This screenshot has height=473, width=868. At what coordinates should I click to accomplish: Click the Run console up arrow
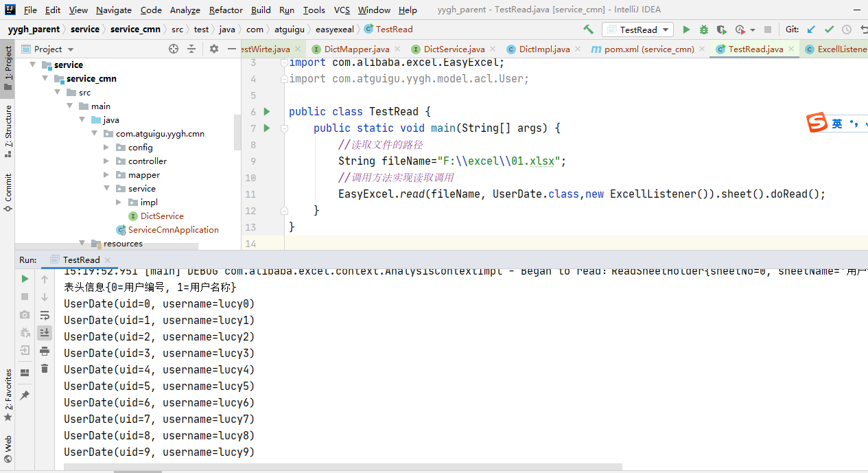[x=45, y=279]
